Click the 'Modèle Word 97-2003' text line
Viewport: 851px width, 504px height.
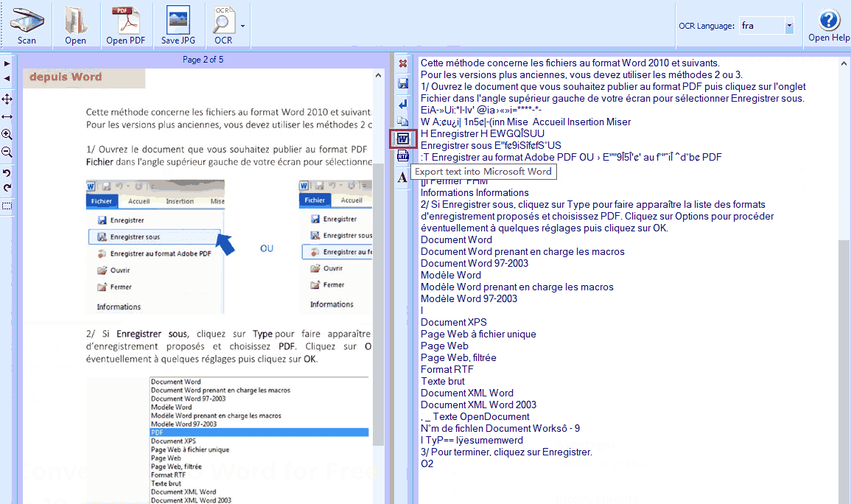pos(469,299)
